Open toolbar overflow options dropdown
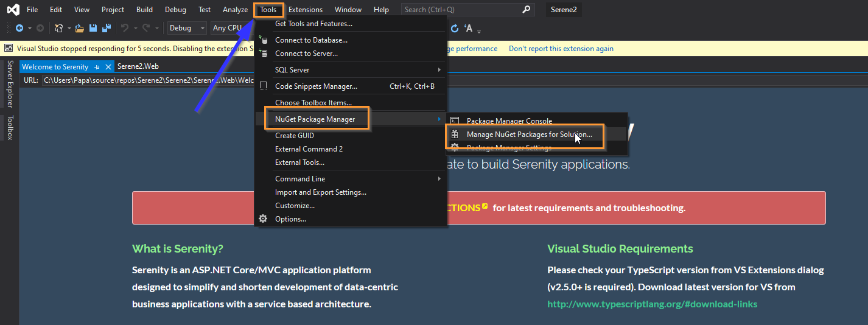The width and height of the screenshot is (868, 325). point(479,30)
